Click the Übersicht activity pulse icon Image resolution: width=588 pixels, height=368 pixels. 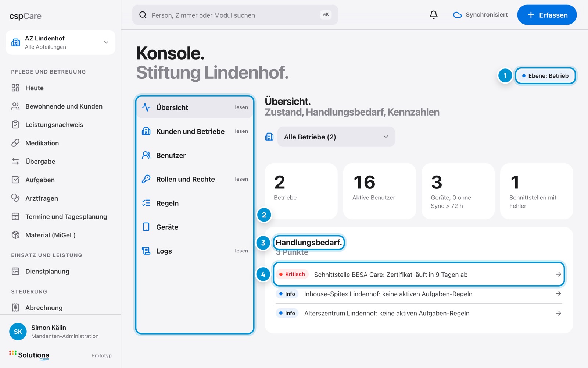tap(146, 107)
